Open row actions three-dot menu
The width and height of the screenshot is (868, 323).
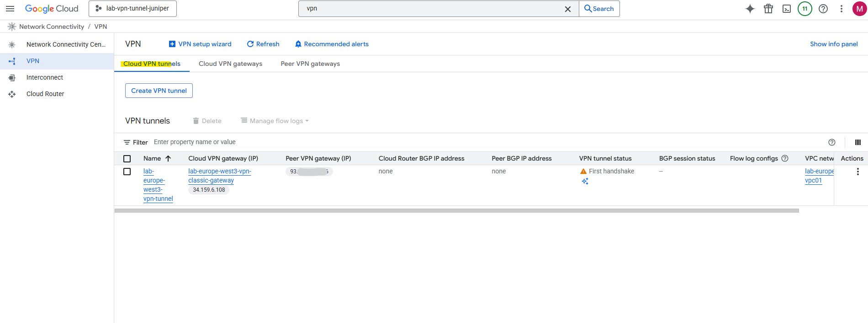click(858, 172)
